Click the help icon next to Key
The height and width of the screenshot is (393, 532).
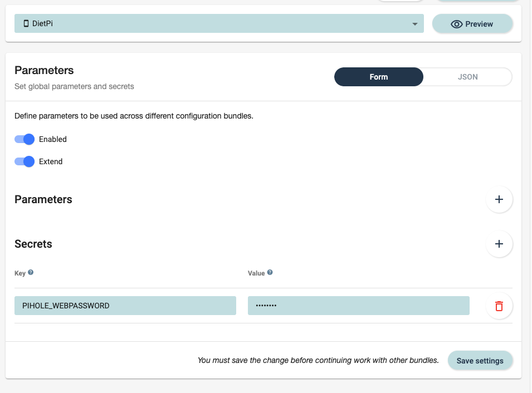[31, 273]
